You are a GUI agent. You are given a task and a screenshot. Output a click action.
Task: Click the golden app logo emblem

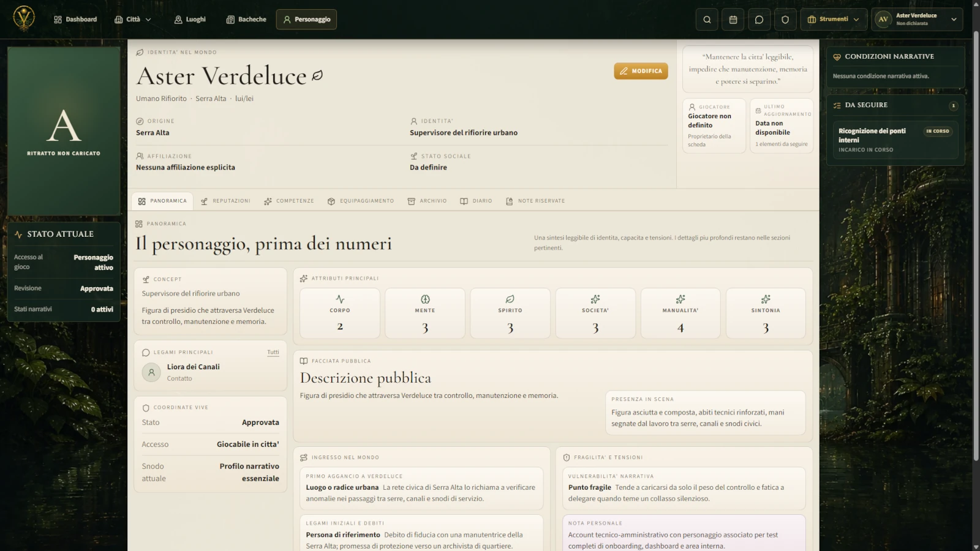[x=24, y=19]
